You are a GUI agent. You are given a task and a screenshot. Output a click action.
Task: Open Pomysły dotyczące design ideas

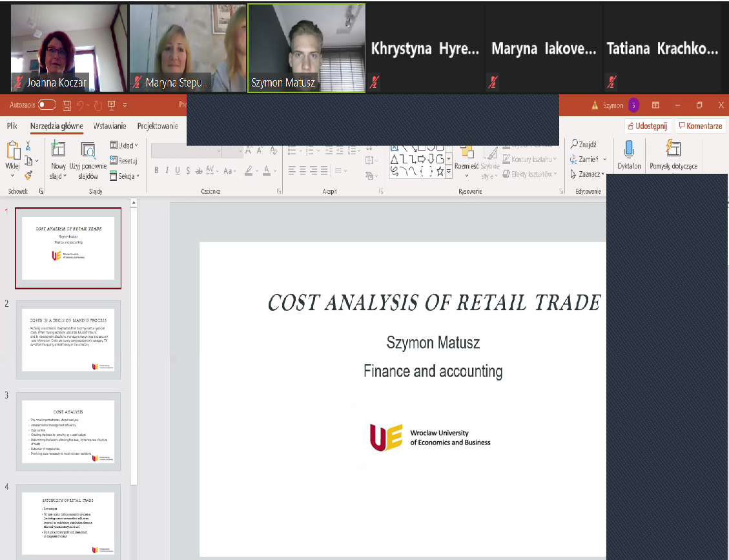coord(673,156)
